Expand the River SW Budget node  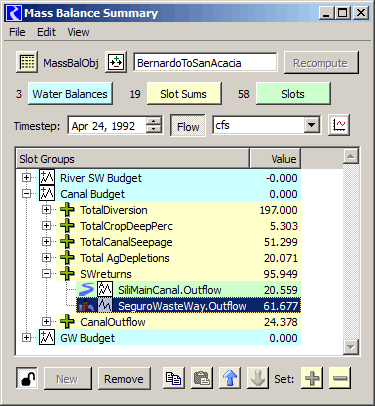26,178
